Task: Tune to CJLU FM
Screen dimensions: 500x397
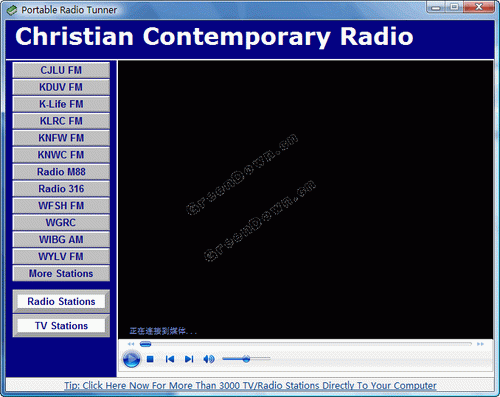Action: pos(61,70)
